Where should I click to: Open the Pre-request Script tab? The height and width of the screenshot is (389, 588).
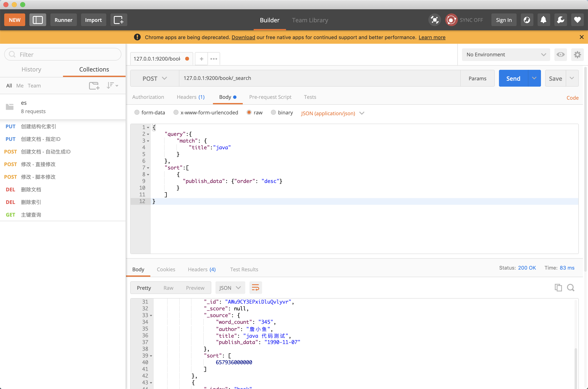270,97
